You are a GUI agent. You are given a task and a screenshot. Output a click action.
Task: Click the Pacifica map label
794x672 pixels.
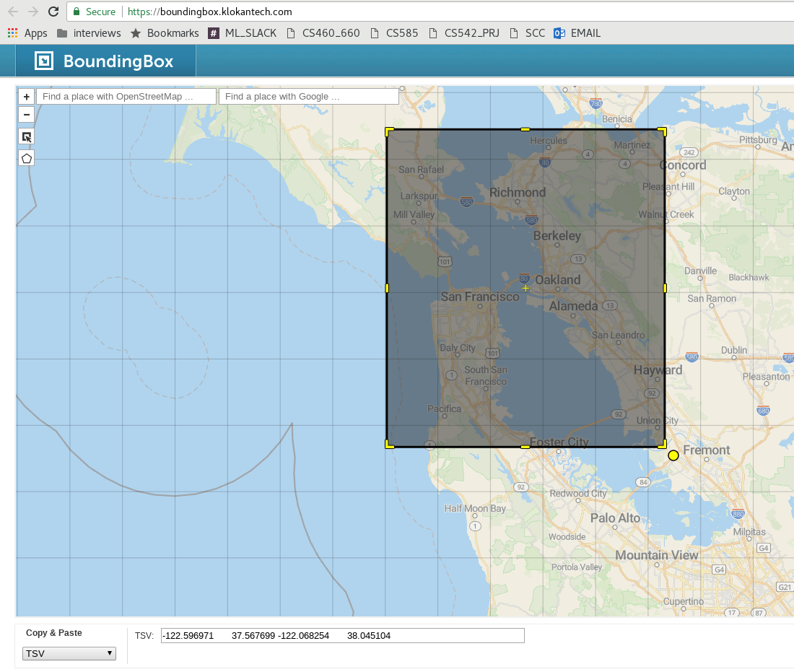click(444, 409)
